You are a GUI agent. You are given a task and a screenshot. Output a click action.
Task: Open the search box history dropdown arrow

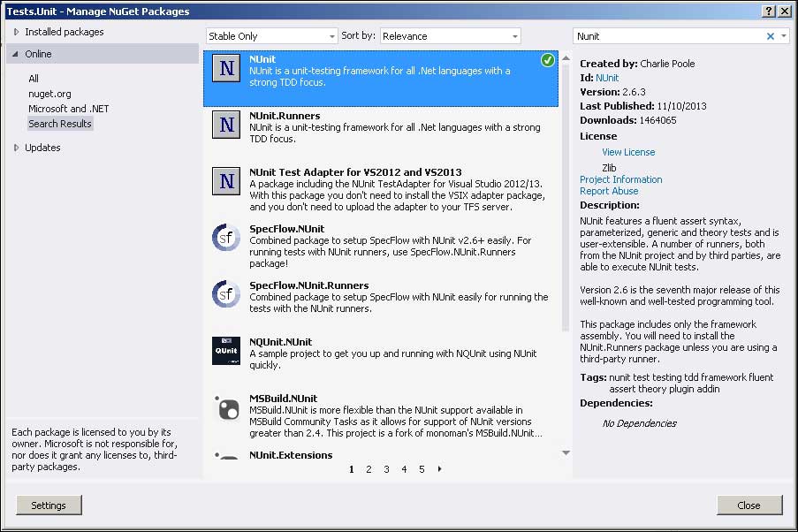[784, 36]
